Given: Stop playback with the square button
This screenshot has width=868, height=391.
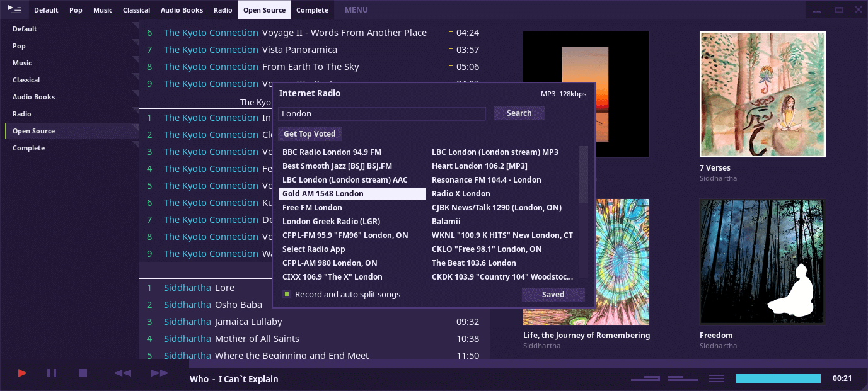Looking at the screenshot, I should tap(83, 373).
